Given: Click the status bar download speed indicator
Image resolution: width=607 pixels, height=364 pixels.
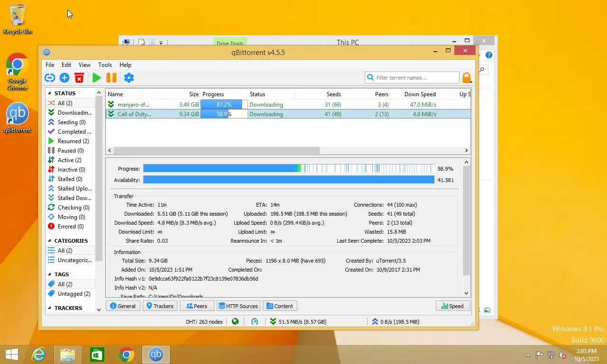Looking at the screenshot, I should coord(298,322).
